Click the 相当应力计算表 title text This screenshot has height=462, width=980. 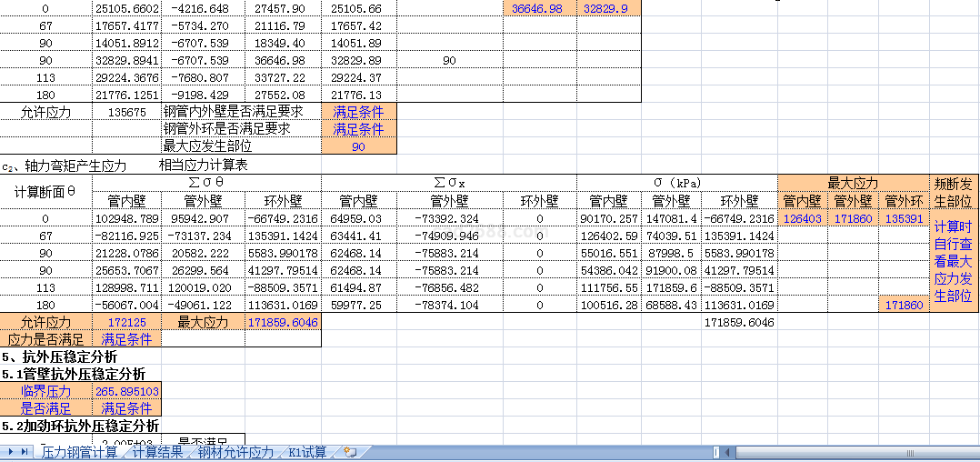203,166
